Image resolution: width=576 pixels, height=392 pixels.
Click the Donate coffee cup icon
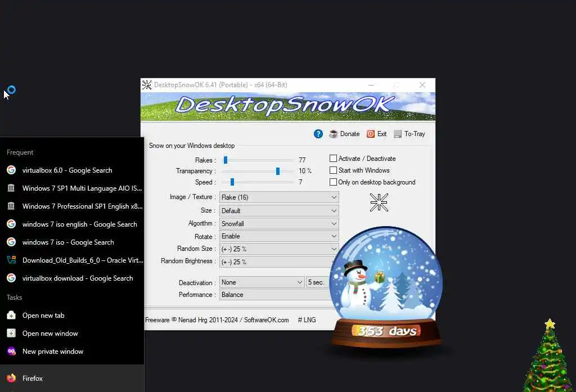coord(333,134)
